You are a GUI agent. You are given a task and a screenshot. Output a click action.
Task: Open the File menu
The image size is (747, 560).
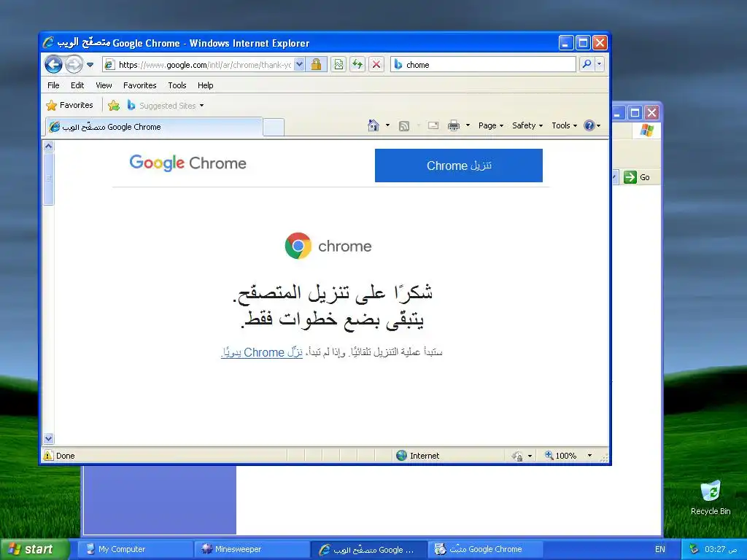click(53, 85)
